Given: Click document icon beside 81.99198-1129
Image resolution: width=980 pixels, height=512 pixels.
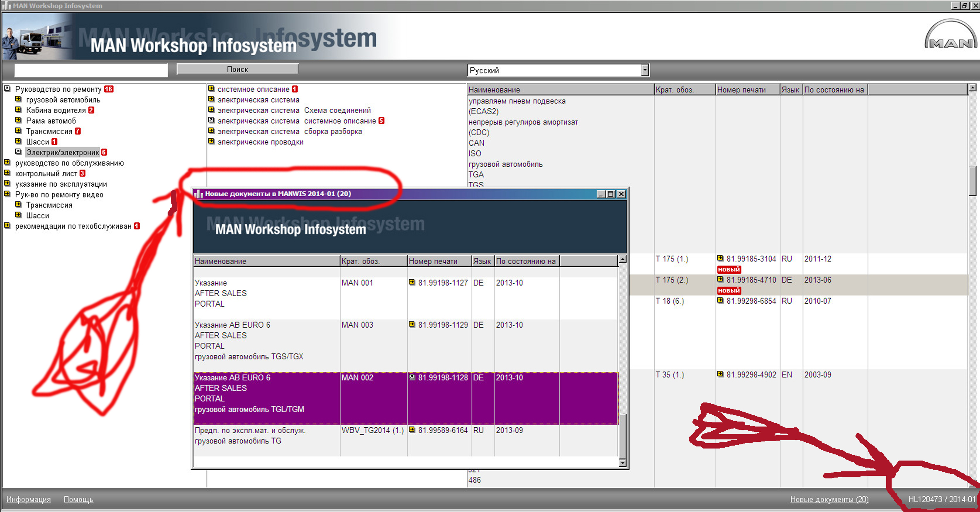Looking at the screenshot, I should (x=412, y=324).
